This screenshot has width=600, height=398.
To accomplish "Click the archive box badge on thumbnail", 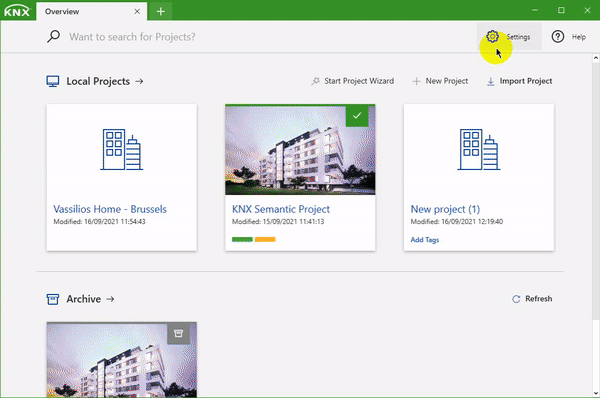I will point(178,333).
